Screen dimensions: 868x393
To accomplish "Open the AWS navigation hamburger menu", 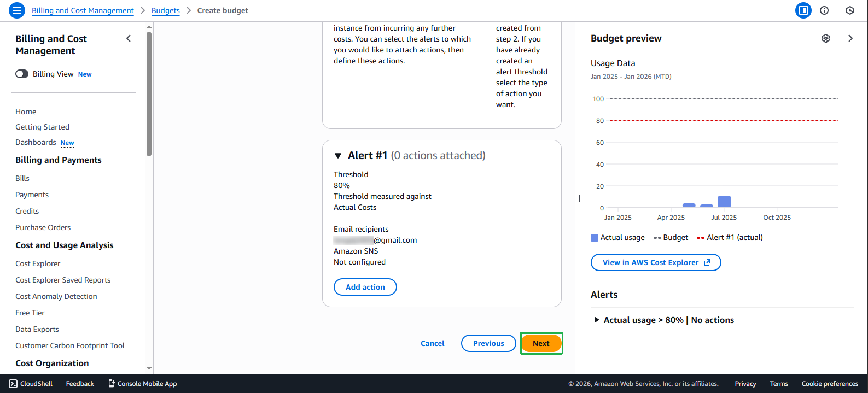I will 16,10.
